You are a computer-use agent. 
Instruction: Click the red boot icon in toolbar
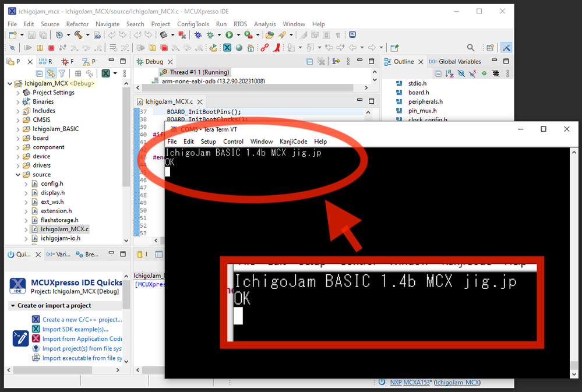[276, 48]
